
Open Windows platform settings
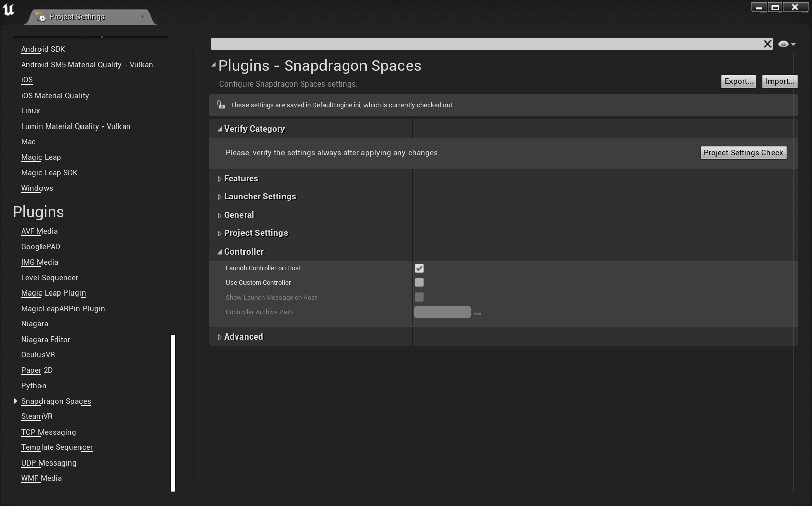pyautogui.click(x=37, y=188)
